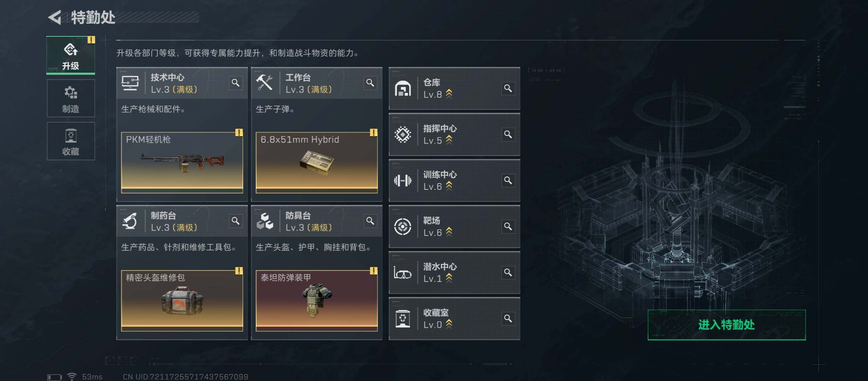Image resolution: width=868 pixels, height=381 pixels.
Task: Open the 精密头盔维修包 card
Action: pos(182,301)
